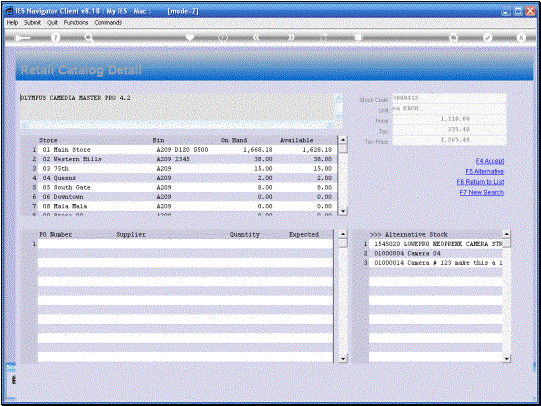Open the Functions menu

(76, 22)
